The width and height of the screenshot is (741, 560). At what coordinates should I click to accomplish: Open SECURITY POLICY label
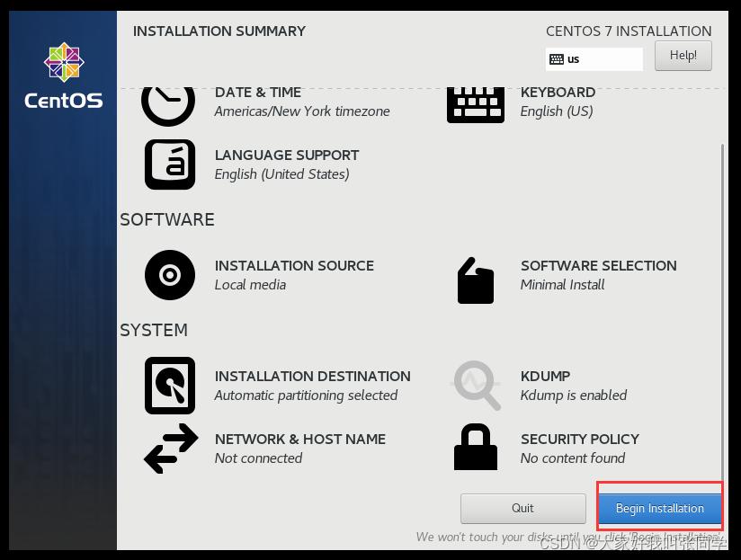pyautogui.click(x=580, y=440)
